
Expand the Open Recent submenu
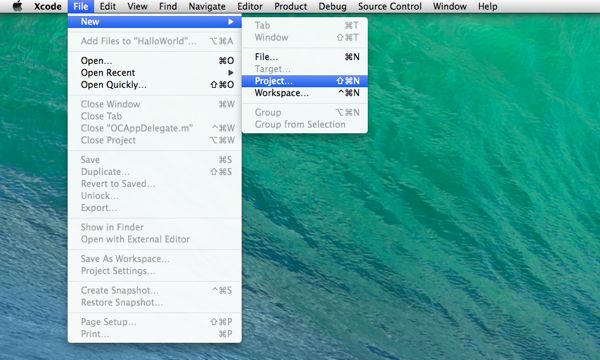pos(155,73)
